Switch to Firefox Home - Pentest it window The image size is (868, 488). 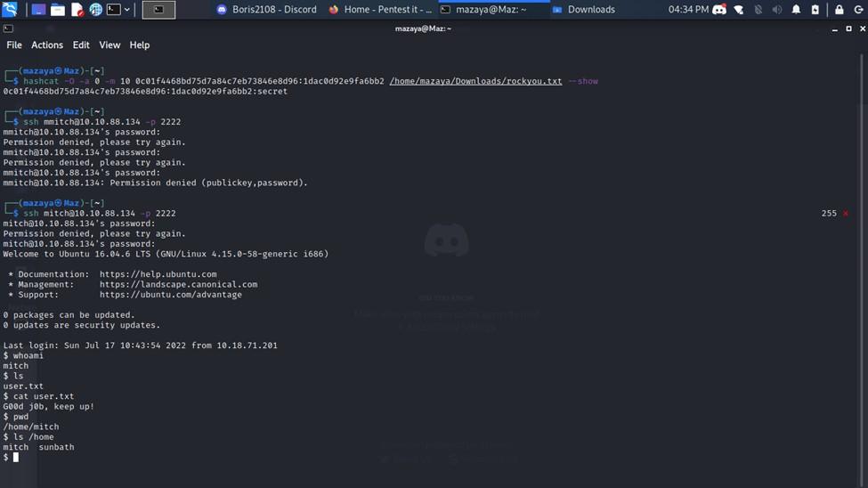click(380, 10)
